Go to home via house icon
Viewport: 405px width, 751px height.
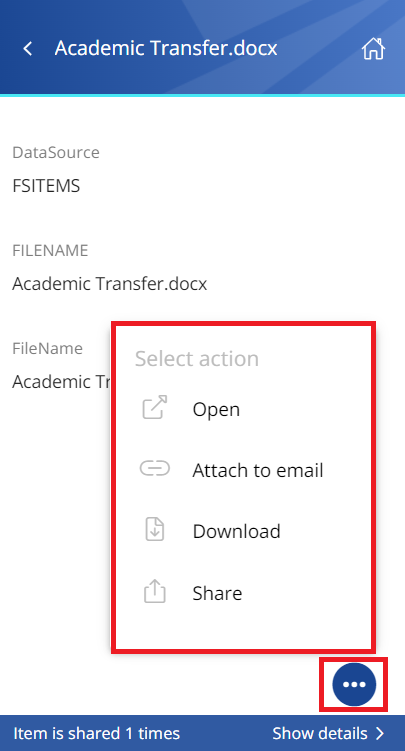373,48
